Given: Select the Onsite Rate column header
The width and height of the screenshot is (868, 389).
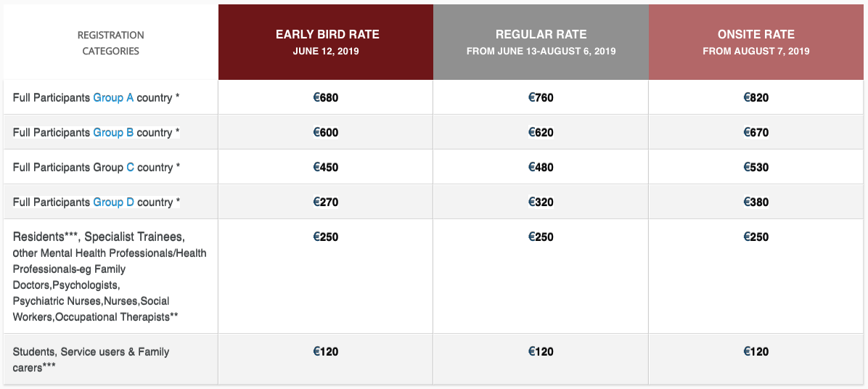Looking at the screenshot, I should 756,42.
